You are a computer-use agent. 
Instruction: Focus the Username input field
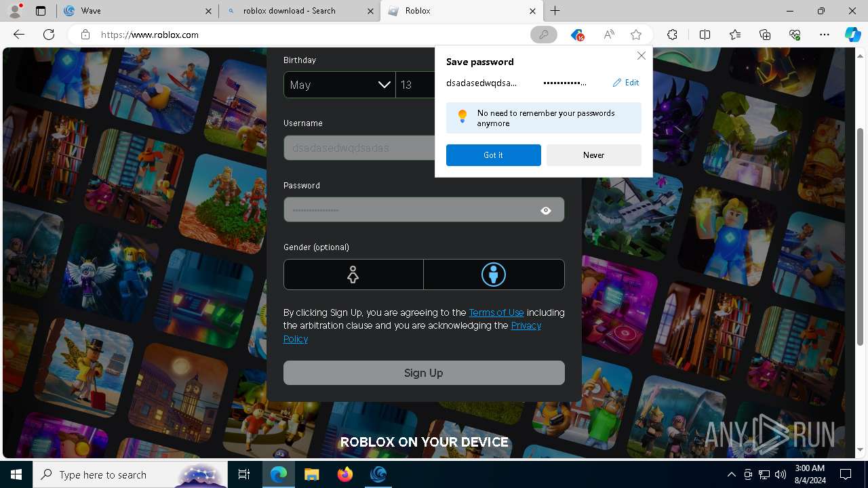(359, 148)
